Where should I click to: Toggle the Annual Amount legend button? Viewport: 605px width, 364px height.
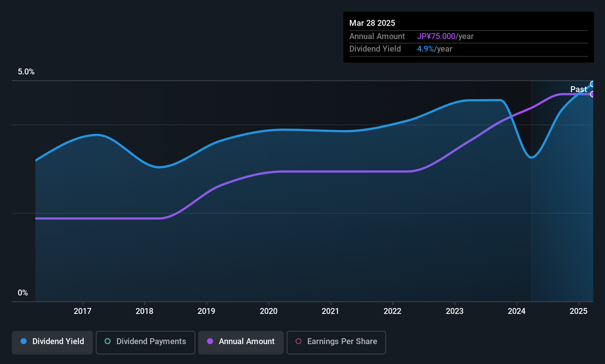coord(241,342)
